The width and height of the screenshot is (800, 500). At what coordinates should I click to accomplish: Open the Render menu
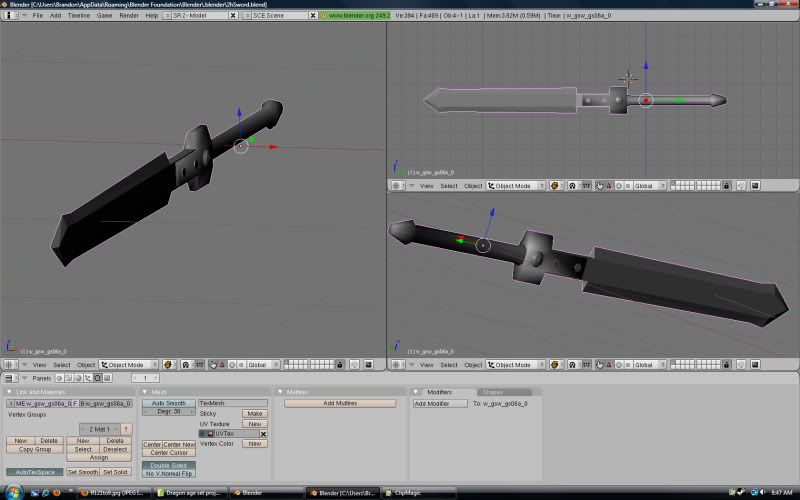point(129,15)
